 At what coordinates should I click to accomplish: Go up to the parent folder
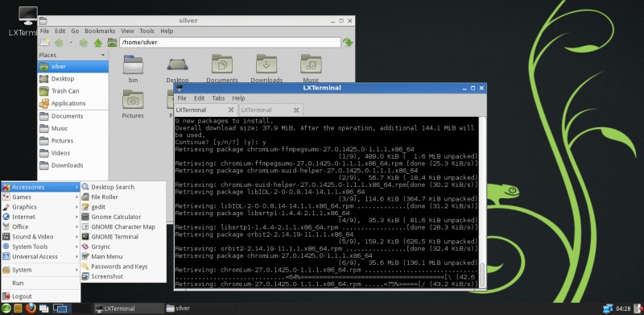(x=97, y=43)
